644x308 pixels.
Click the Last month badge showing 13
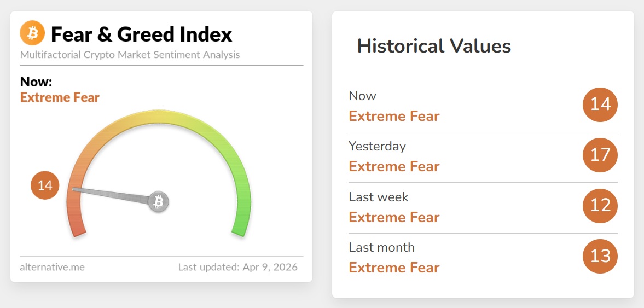(600, 255)
